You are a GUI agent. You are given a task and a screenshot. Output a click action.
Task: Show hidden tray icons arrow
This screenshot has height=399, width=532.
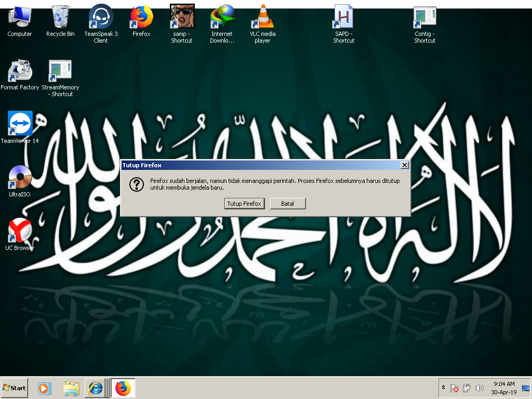pyautogui.click(x=443, y=387)
